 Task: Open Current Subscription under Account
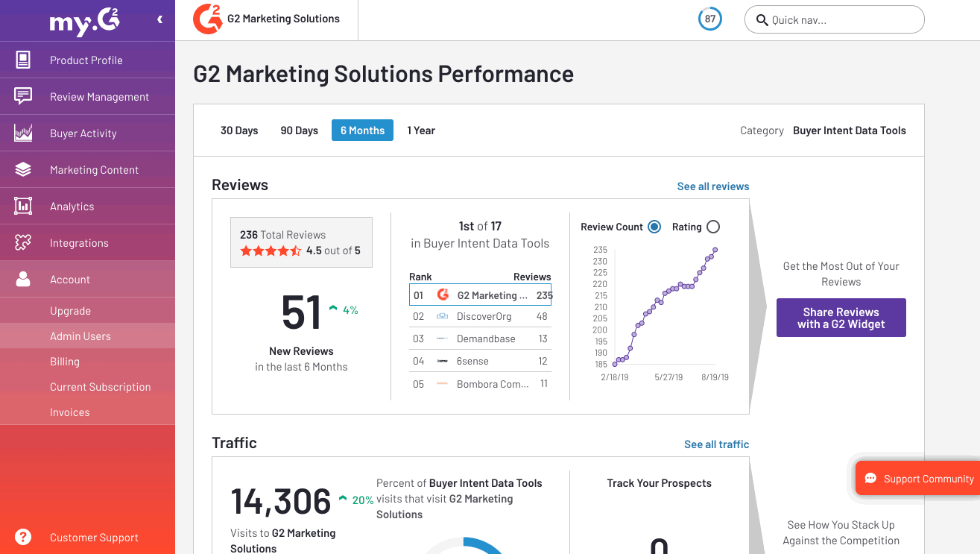[87, 387]
